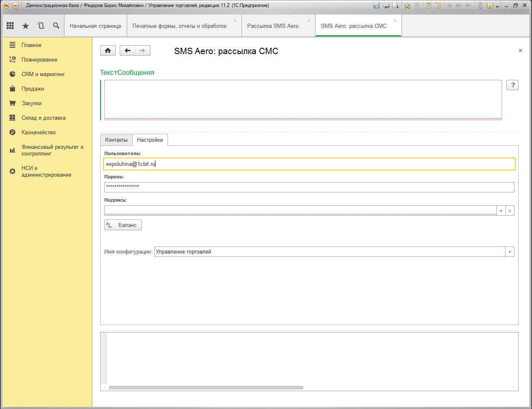Open the History scroll icon
The height and width of the screenshot is (409, 532).
(x=41, y=26)
